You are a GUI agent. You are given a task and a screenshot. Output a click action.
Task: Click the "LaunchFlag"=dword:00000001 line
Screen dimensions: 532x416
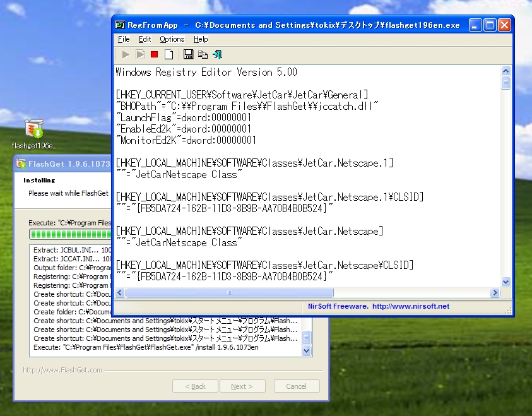[x=184, y=117]
